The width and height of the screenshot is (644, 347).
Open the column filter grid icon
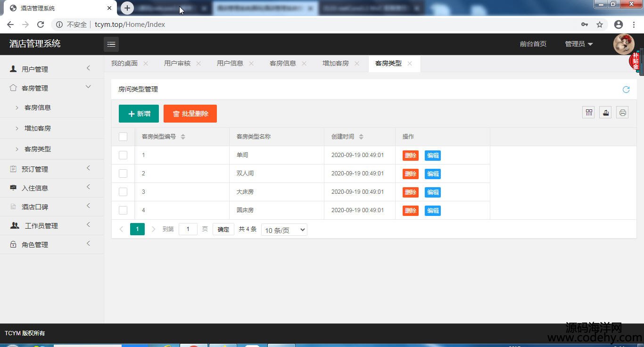coord(588,112)
